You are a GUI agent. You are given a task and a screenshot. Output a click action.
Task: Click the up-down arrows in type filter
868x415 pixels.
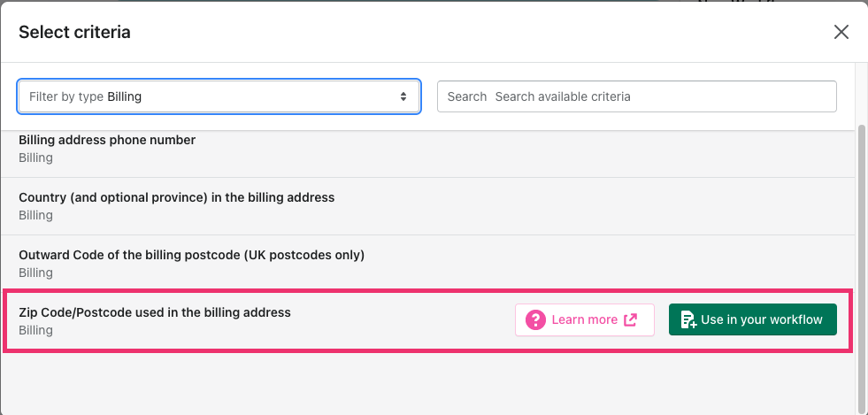[403, 96]
